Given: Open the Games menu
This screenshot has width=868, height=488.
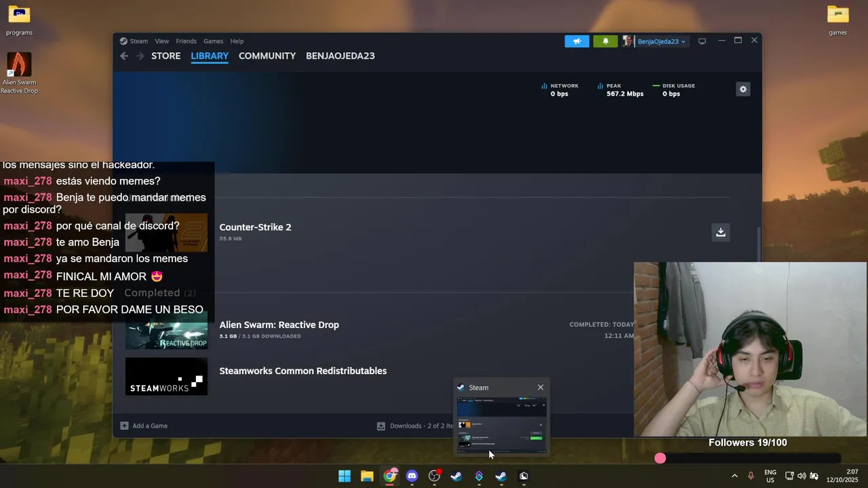Looking at the screenshot, I should [213, 41].
